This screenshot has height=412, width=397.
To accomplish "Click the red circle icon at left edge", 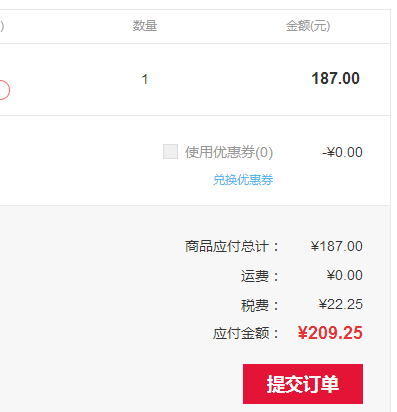I will pos(3,90).
